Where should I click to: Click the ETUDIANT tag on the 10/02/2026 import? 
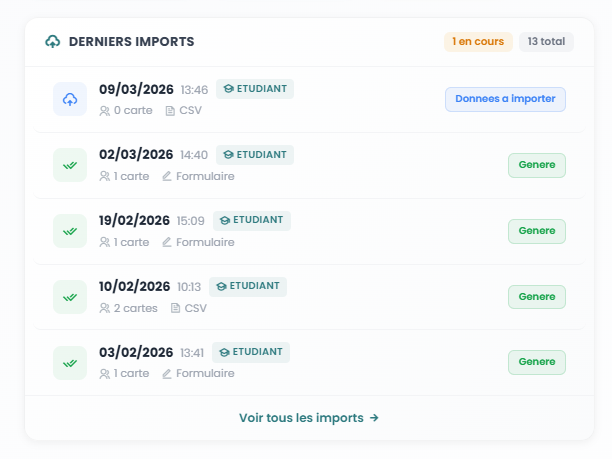coord(247,286)
